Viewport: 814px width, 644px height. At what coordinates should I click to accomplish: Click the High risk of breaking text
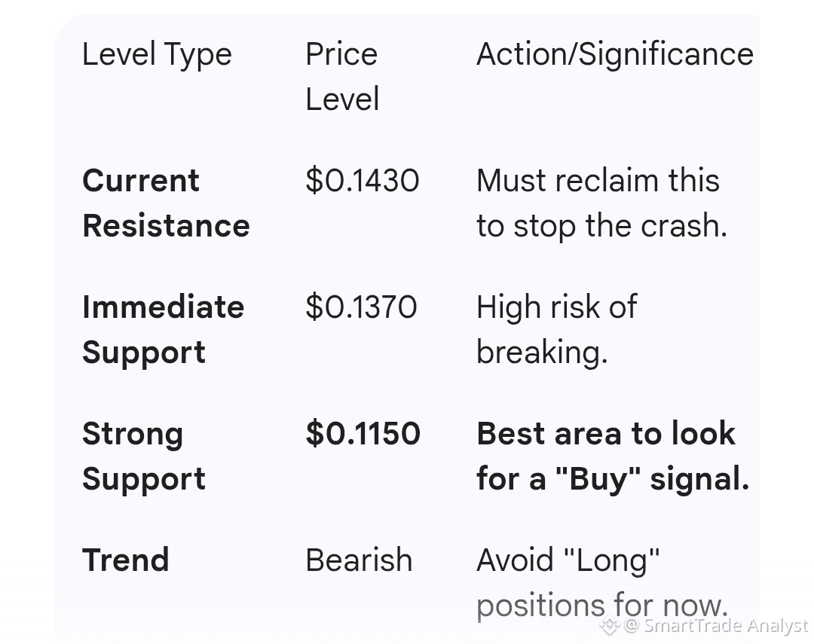[x=556, y=330]
